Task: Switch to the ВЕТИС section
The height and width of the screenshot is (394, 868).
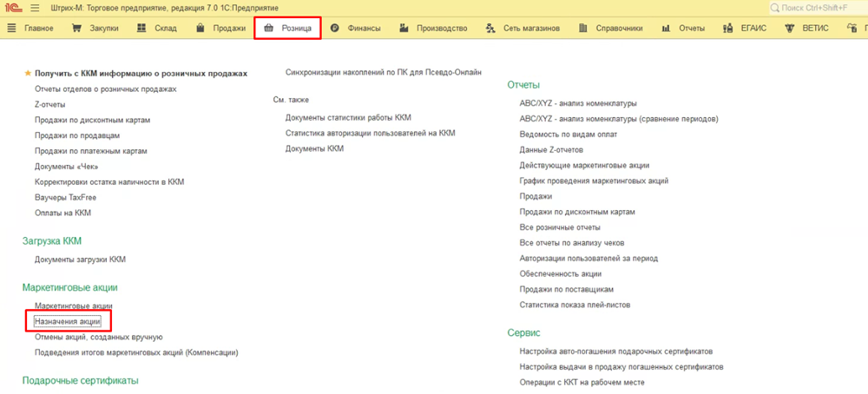Action: point(806,28)
